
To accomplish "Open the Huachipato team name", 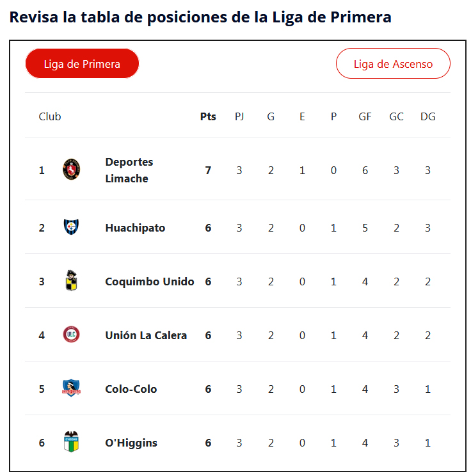I will 135,228.
